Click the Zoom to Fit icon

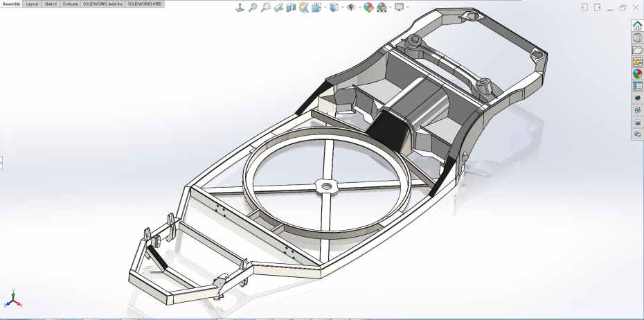coord(253,8)
